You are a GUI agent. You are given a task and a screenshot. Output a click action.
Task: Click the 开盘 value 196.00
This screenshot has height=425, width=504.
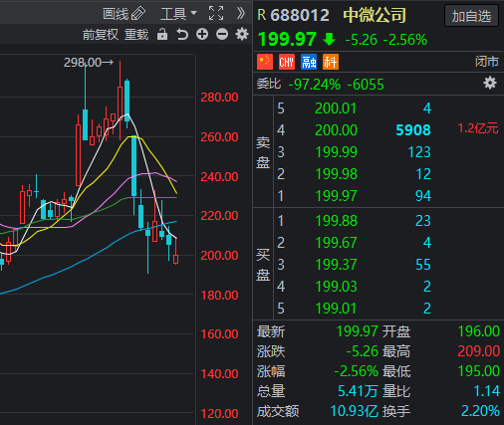pos(478,331)
